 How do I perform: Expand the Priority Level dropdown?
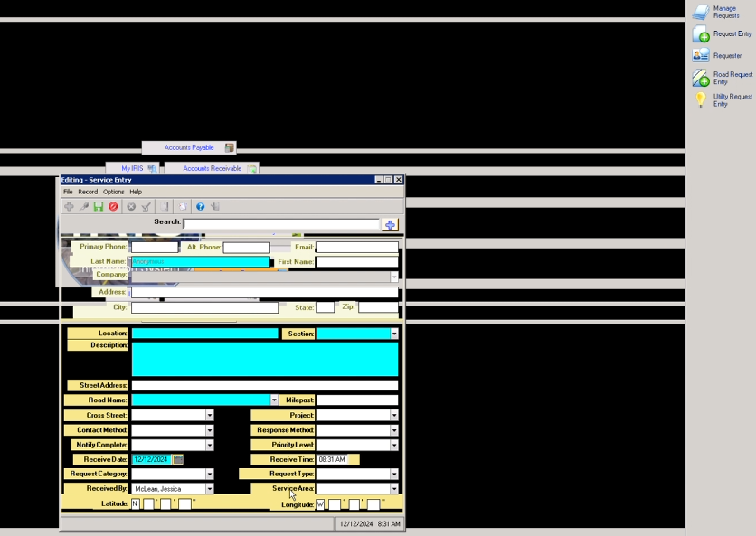(x=394, y=445)
